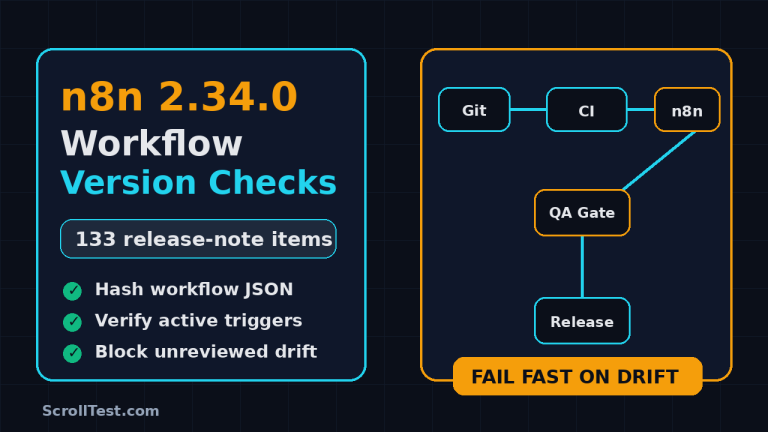Click the FAIL FAST ON DRIFT banner
Viewport: 768px width, 432px height.
577,376
